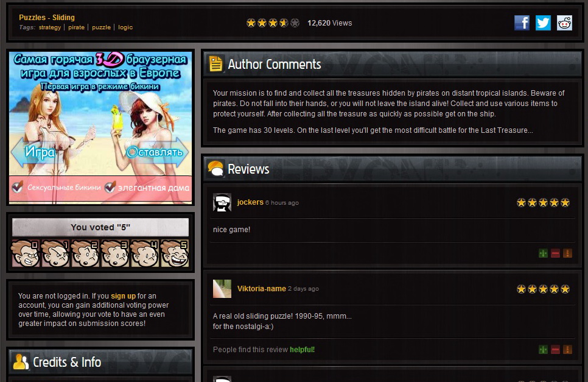Click the Credits & Info heading
The image size is (588, 382).
(67, 362)
